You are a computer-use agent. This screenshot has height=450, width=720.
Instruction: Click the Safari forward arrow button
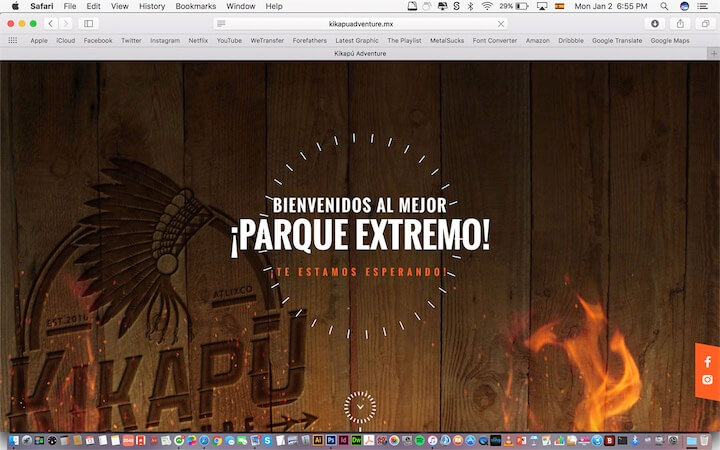(x=65, y=23)
